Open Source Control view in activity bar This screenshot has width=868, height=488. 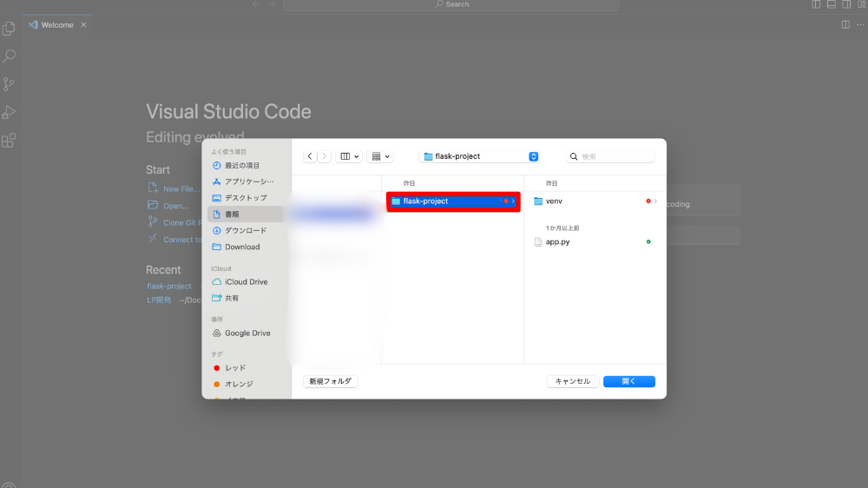click(x=9, y=84)
